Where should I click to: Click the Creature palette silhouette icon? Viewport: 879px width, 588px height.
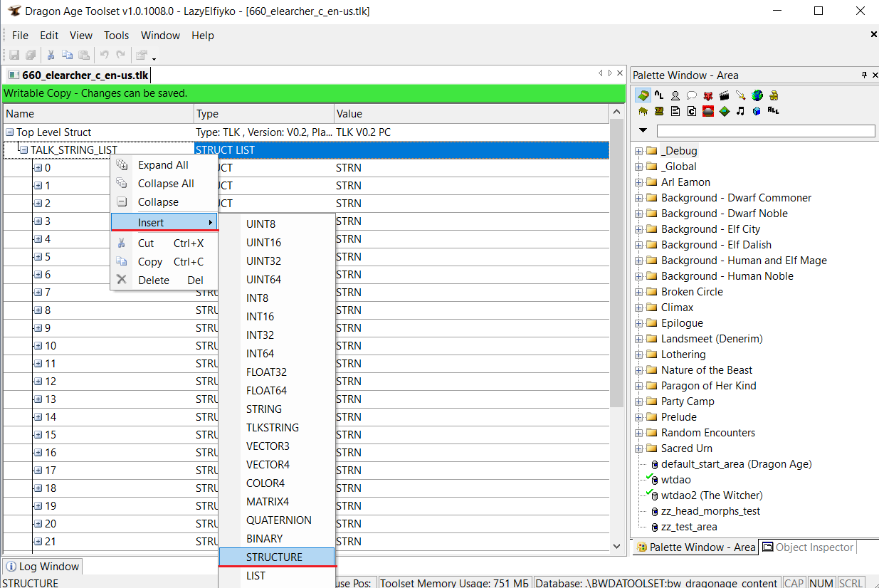coord(675,95)
